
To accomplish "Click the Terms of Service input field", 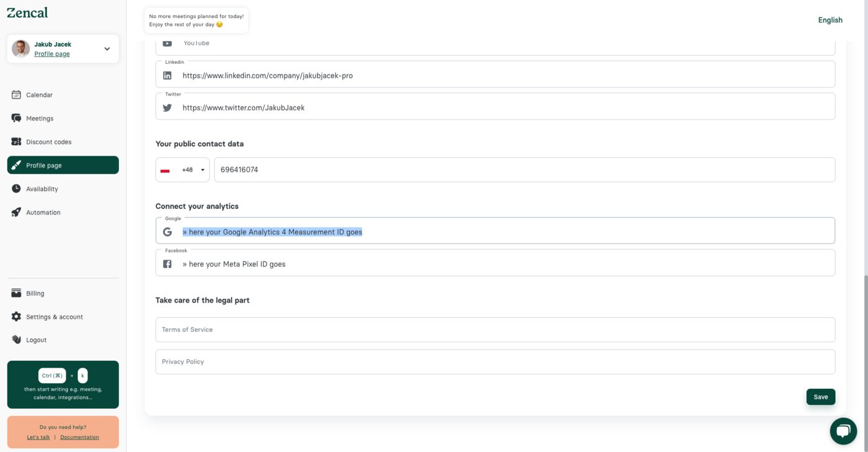I will pos(434,329).
